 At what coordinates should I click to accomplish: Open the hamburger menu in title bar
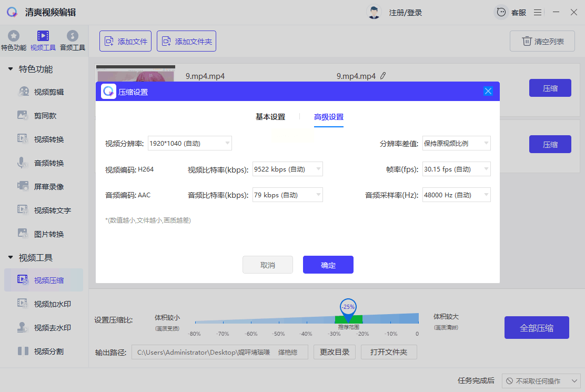tap(538, 12)
